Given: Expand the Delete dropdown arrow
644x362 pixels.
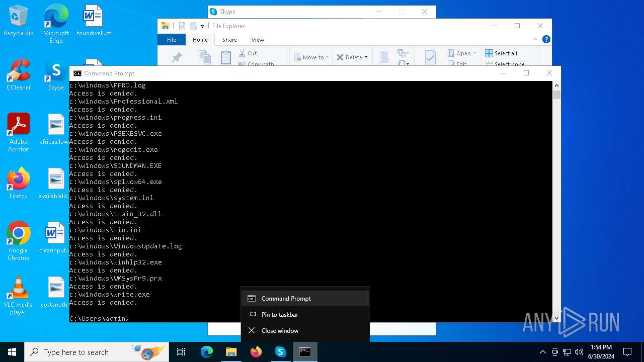Looking at the screenshot, I should click(x=366, y=57).
